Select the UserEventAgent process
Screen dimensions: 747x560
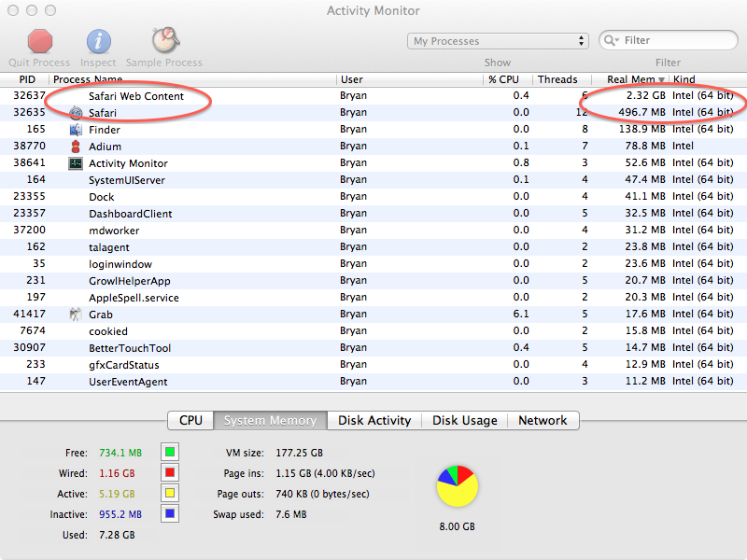pos(373,382)
